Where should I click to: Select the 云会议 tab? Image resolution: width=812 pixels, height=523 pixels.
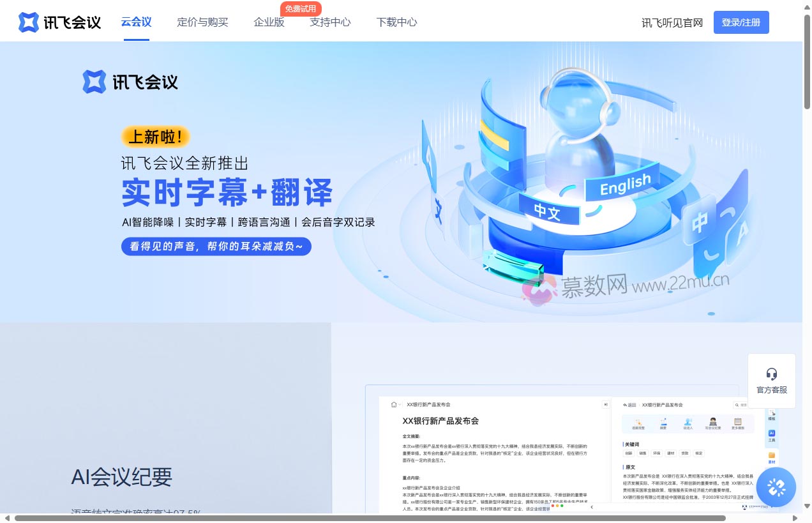tap(136, 22)
